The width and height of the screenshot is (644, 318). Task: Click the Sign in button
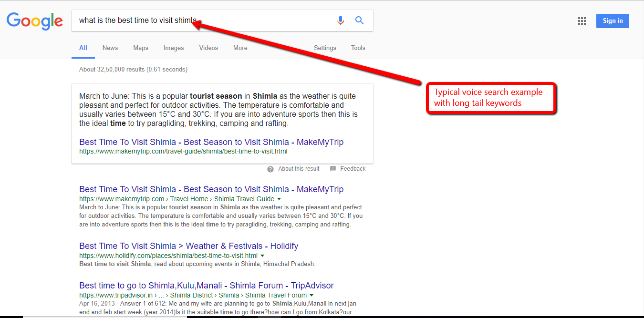613,21
